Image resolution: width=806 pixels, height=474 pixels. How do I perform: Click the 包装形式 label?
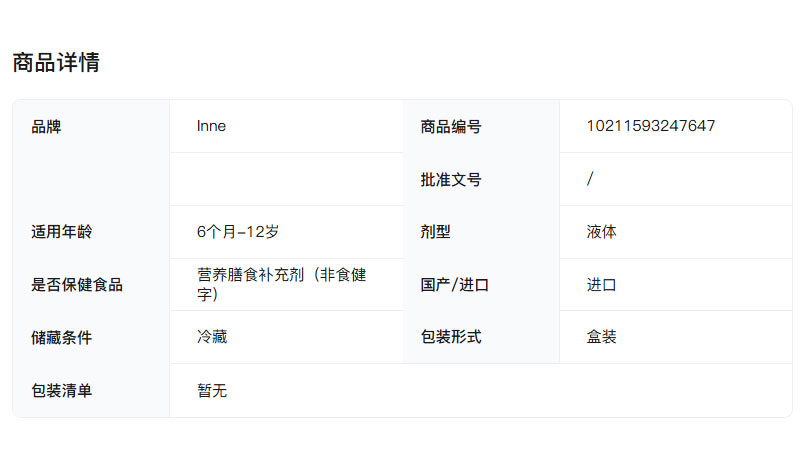(x=451, y=337)
